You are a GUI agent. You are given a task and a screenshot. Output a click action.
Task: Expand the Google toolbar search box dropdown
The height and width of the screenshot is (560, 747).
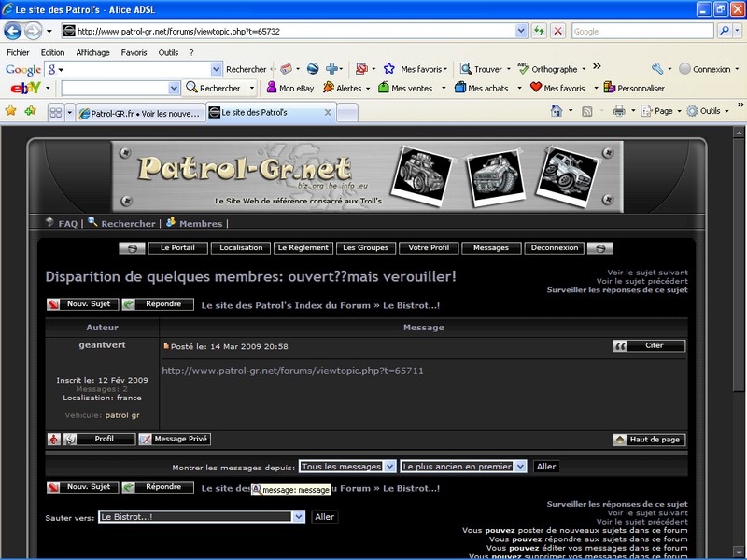[217, 69]
